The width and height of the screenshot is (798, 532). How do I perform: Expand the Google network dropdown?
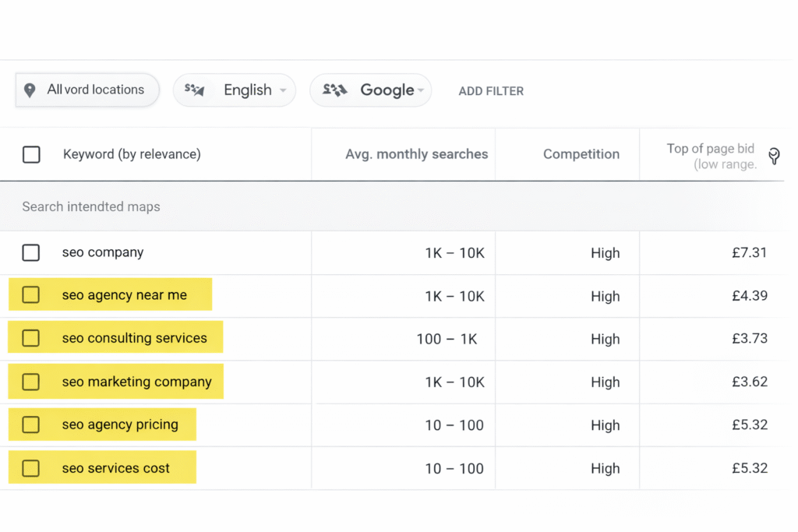point(387,90)
